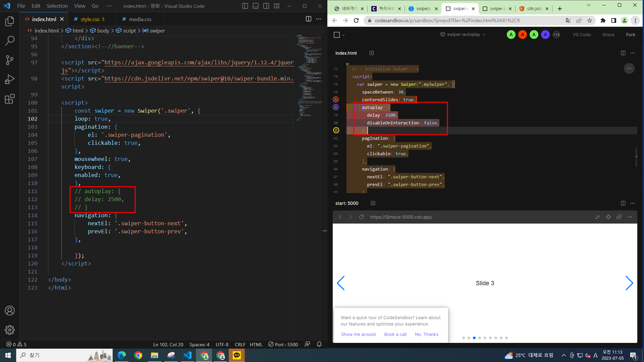
Task: Toggle the bottom panel layout button
Action: point(256,6)
